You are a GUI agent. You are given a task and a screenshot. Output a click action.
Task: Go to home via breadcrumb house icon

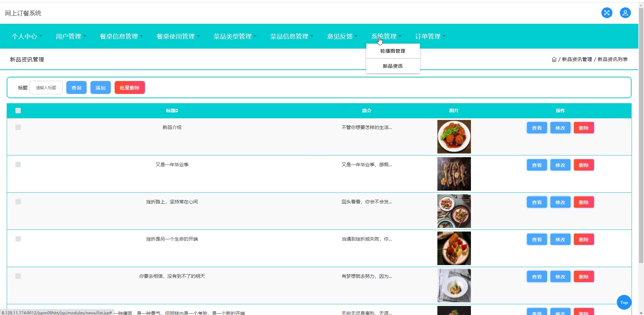pyautogui.click(x=554, y=59)
